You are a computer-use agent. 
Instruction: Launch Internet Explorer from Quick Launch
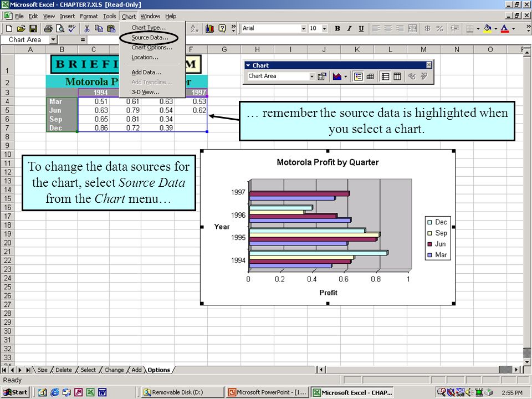coord(54,392)
